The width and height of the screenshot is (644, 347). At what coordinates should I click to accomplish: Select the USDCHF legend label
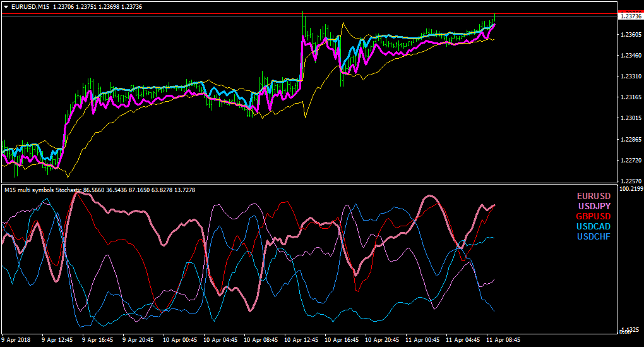coord(593,236)
